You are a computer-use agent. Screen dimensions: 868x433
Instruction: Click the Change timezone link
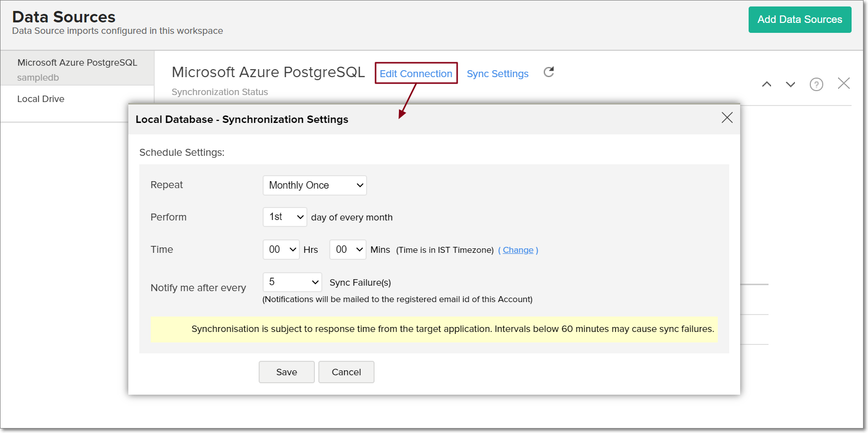518,250
